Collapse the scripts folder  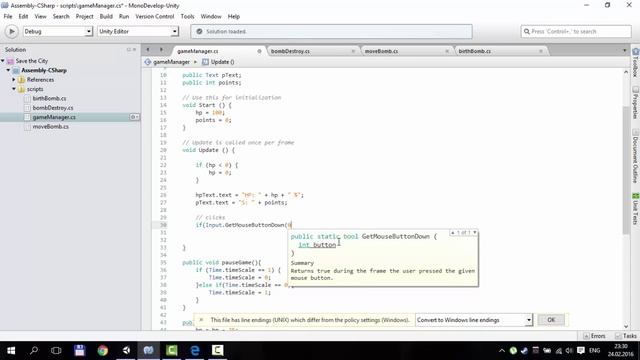click(14, 89)
